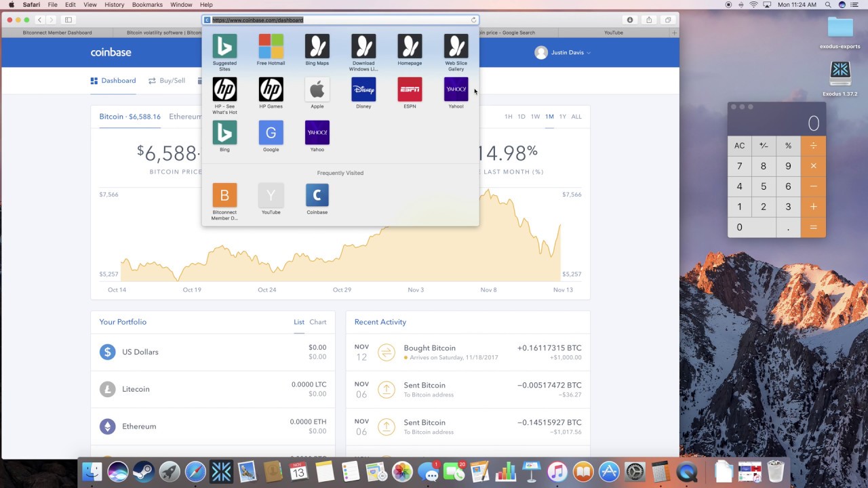Select the 1H chart range
Image resolution: width=868 pixels, height=488 pixels.
[508, 117]
